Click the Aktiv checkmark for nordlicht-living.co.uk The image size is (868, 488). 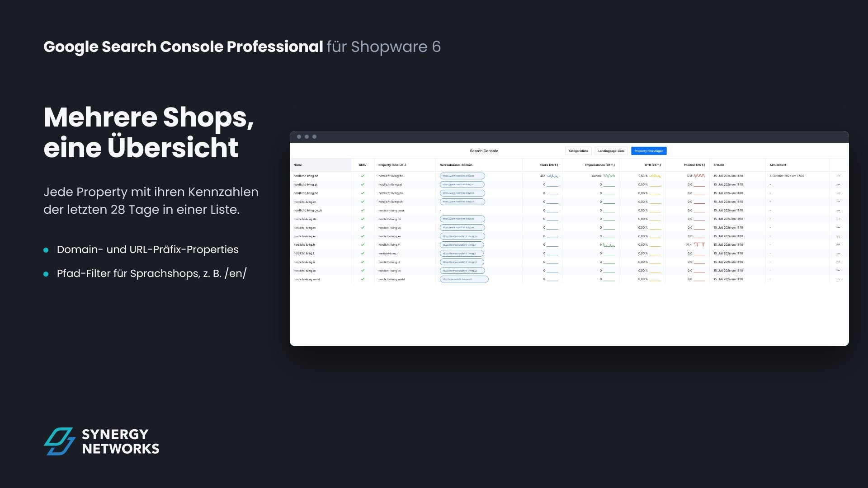click(x=363, y=210)
